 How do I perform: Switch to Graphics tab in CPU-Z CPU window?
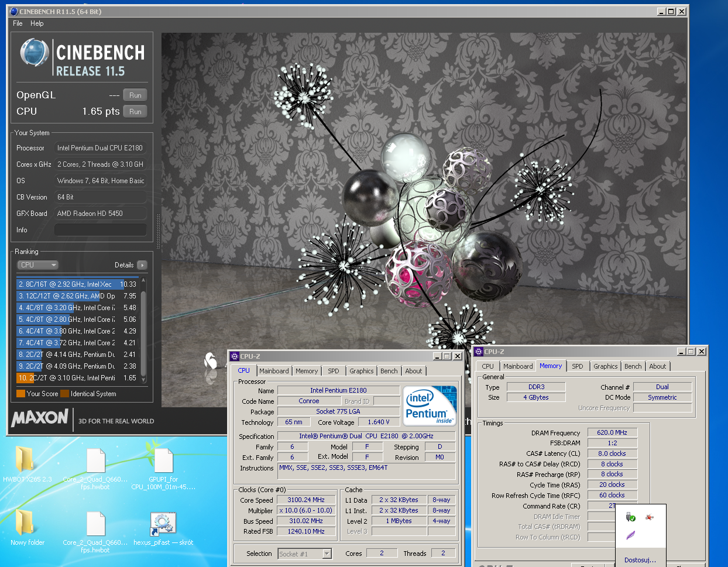tap(362, 371)
